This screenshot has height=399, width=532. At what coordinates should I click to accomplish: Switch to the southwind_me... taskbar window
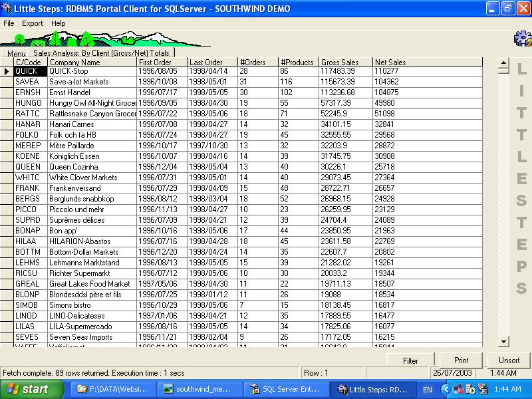tap(199, 389)
